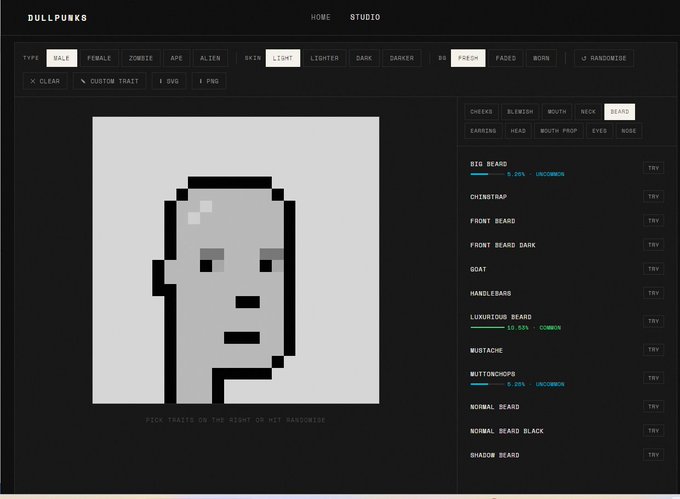Try the CHINSTRAP trait
The height and width of the screenshot is (499, 680).
(x=653, y=197)
